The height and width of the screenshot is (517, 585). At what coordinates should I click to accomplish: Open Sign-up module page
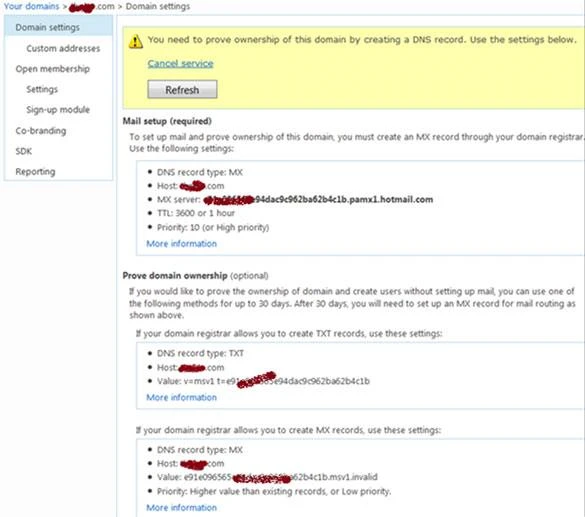point(58,109)
